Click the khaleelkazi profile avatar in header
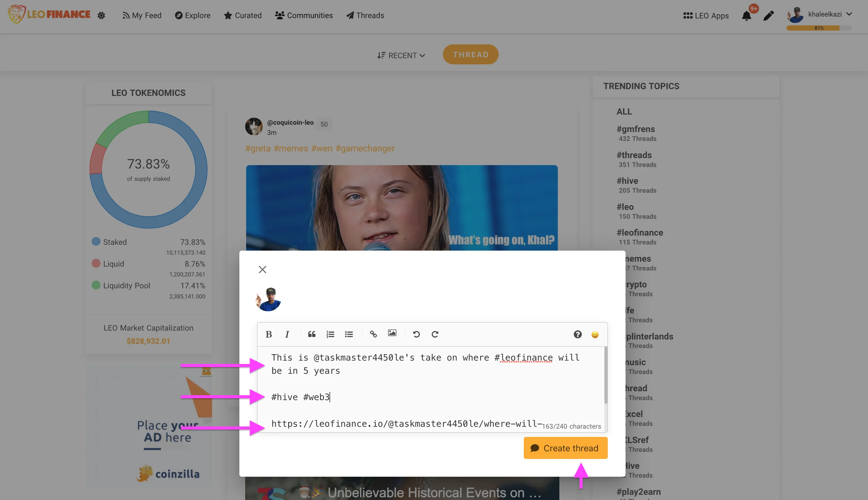868x500 pixels. click(795, 15)
